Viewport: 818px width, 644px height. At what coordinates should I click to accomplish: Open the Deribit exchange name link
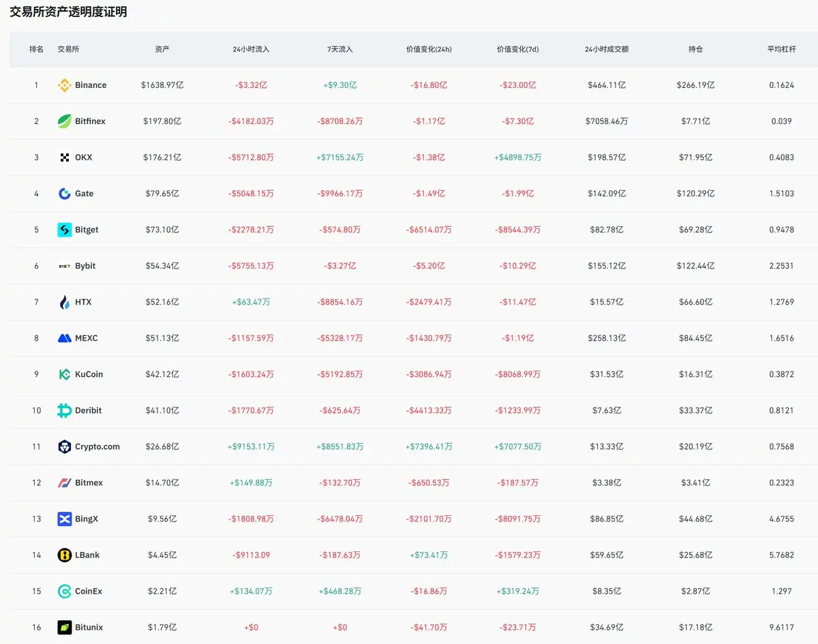pos(89,410)
